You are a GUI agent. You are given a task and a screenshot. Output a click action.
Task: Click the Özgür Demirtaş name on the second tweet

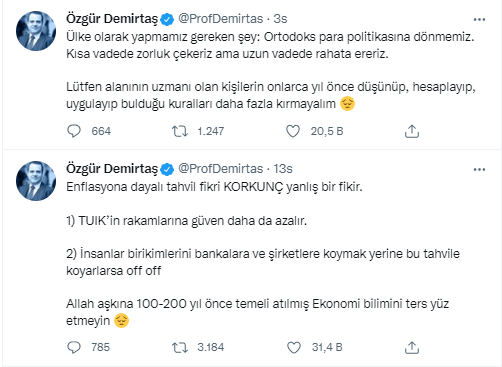click(x=112, y=169)
